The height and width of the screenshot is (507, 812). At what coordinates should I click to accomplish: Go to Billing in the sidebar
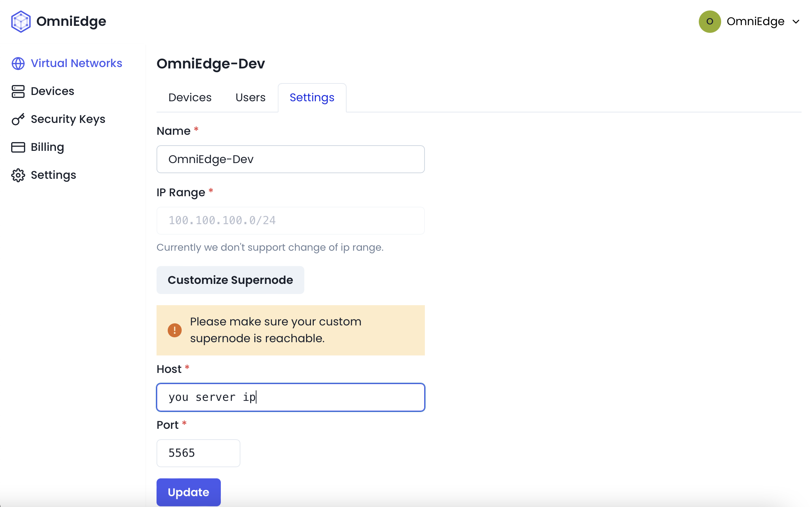pyautogui.click(x=47, y=147)
